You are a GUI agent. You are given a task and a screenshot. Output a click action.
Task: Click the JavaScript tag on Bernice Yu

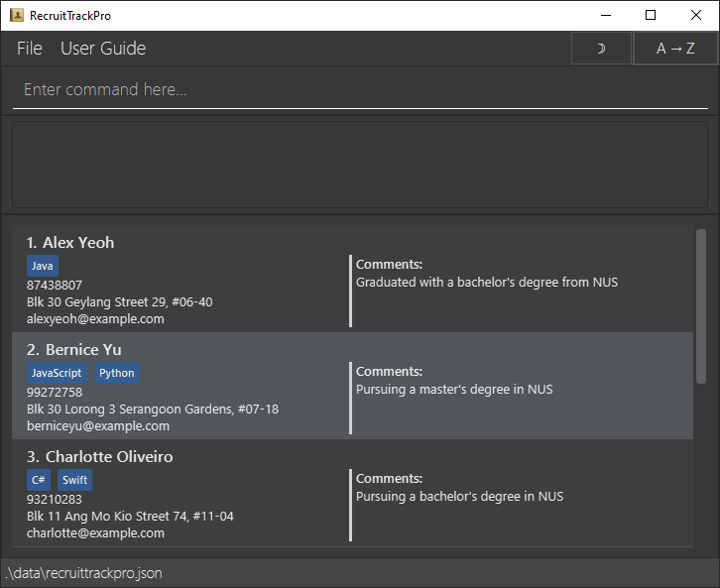(57, 373)
